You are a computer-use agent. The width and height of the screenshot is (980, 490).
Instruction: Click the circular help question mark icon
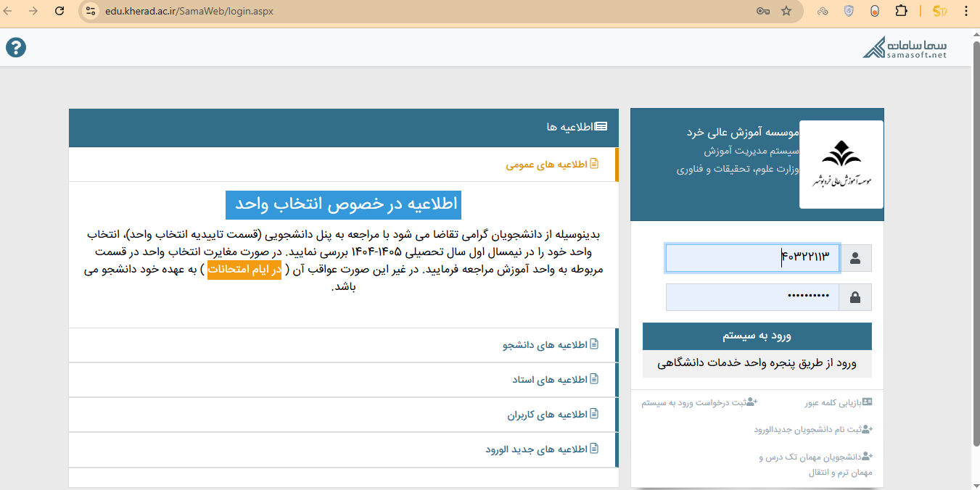tap(15, 48)
